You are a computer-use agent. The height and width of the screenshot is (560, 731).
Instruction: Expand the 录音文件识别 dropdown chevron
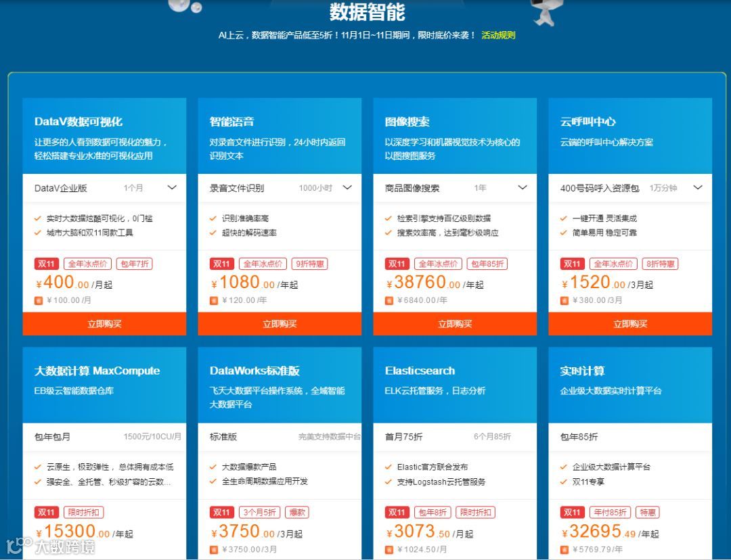pos(347,188)
